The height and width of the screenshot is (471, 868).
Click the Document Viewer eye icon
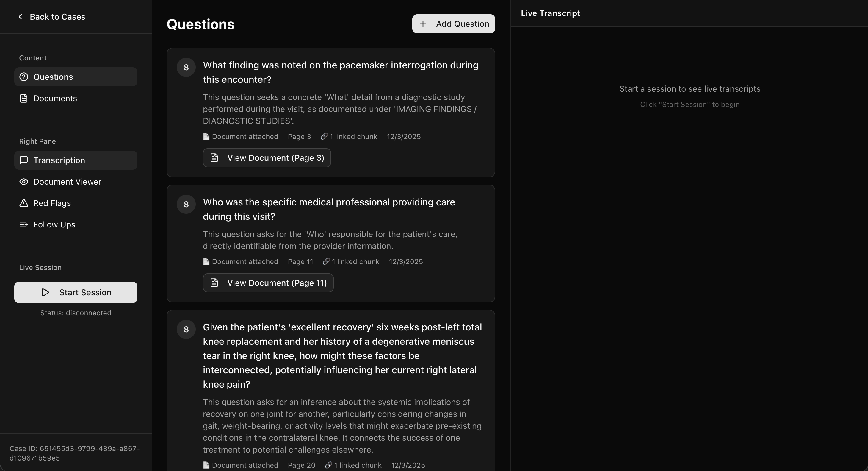pyautogui.click(x=23, y=181)
